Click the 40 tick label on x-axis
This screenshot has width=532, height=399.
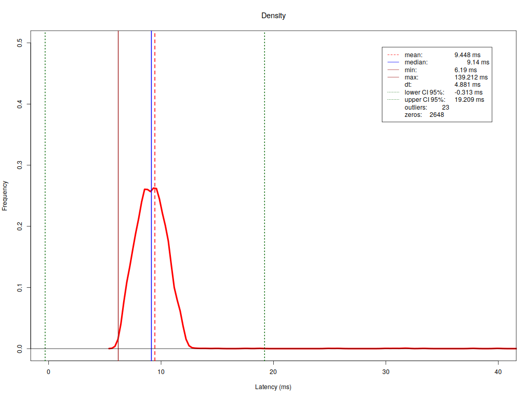click(x=498, y=372)
